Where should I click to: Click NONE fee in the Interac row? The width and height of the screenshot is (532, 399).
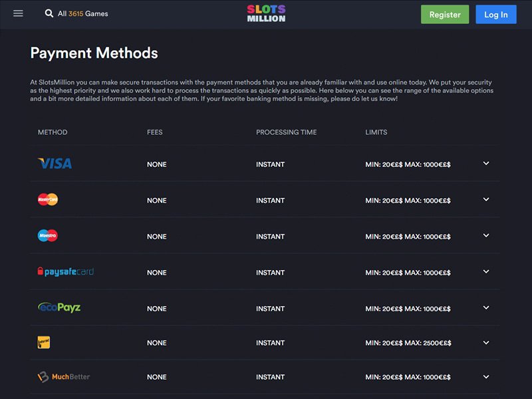tap(157, 343)
